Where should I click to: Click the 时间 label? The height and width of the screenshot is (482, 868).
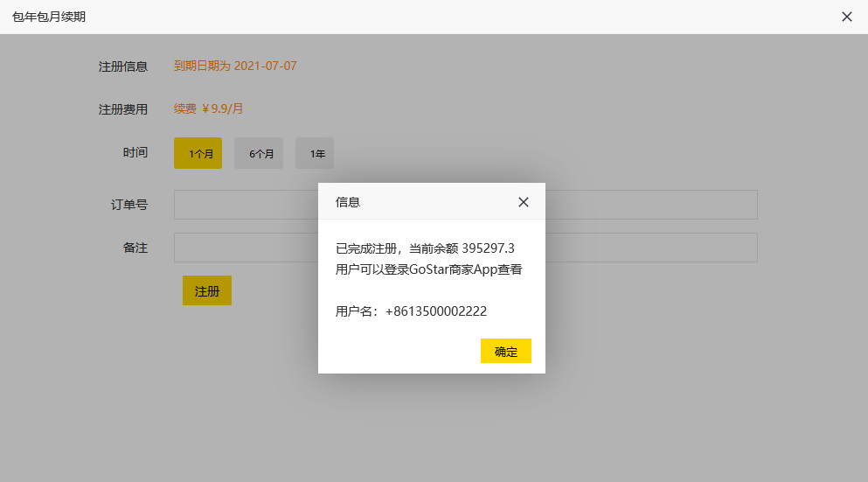(x=135, y=152)
